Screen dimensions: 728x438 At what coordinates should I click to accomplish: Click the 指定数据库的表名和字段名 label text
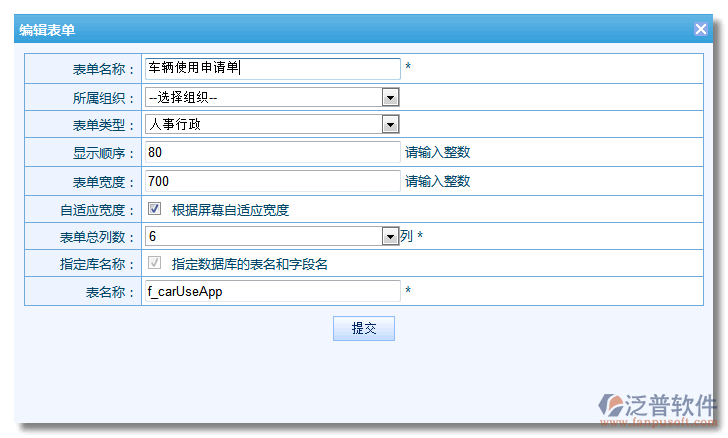point(250,264)
